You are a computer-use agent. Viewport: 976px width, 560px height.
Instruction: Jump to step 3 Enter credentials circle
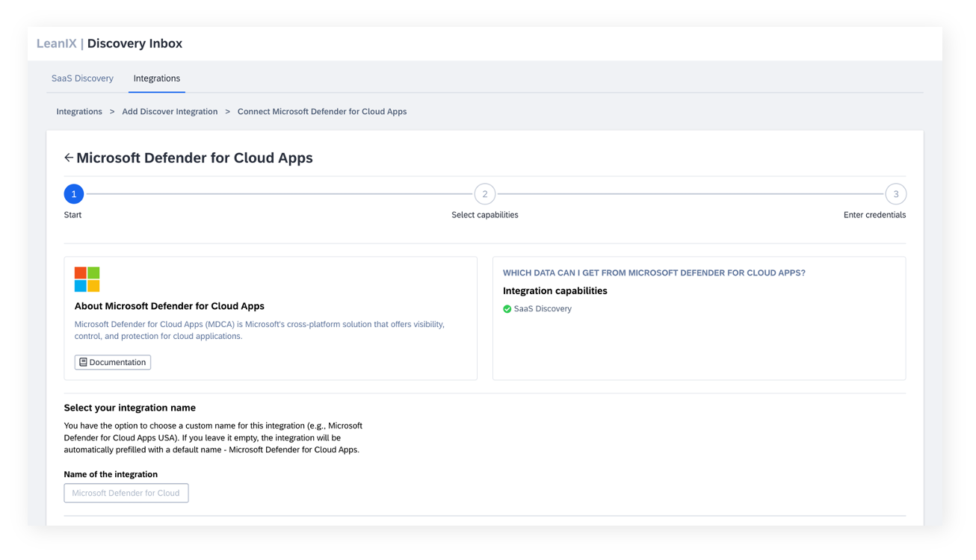pos(896,194)
